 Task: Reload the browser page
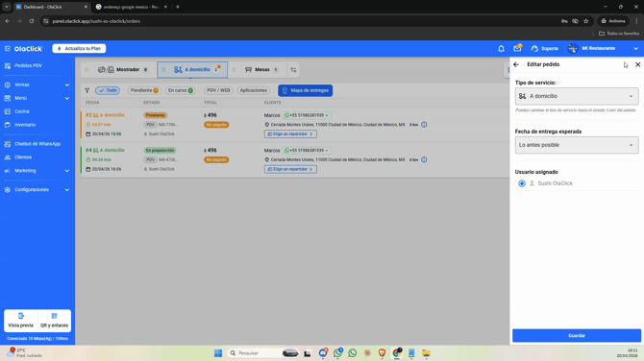click(31, 21)
